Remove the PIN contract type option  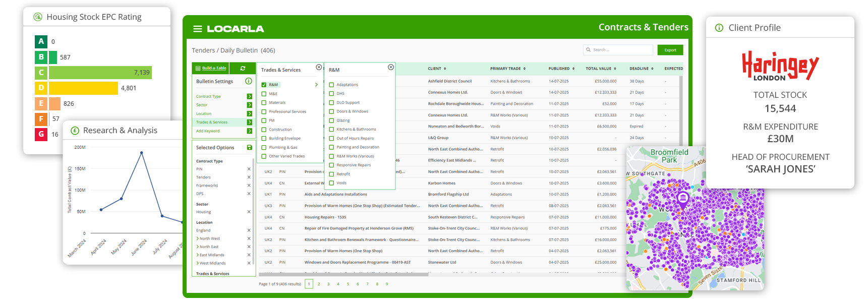click(x=249, y=169)
